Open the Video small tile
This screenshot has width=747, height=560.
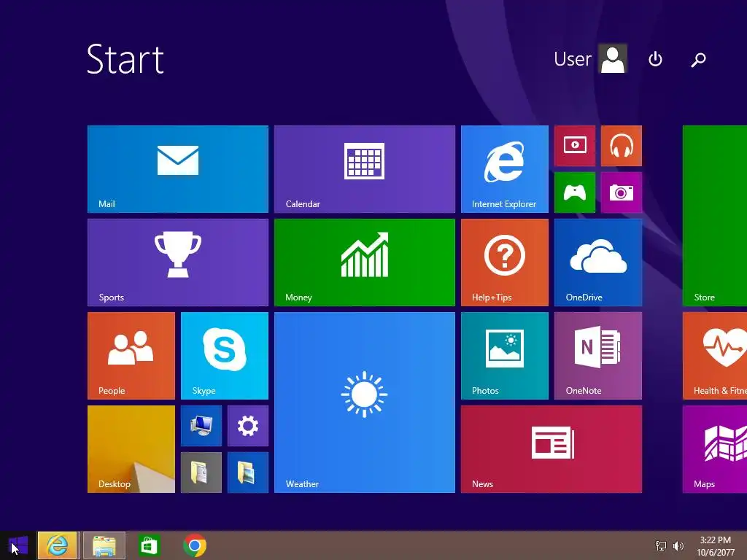[x=575, y=146]
